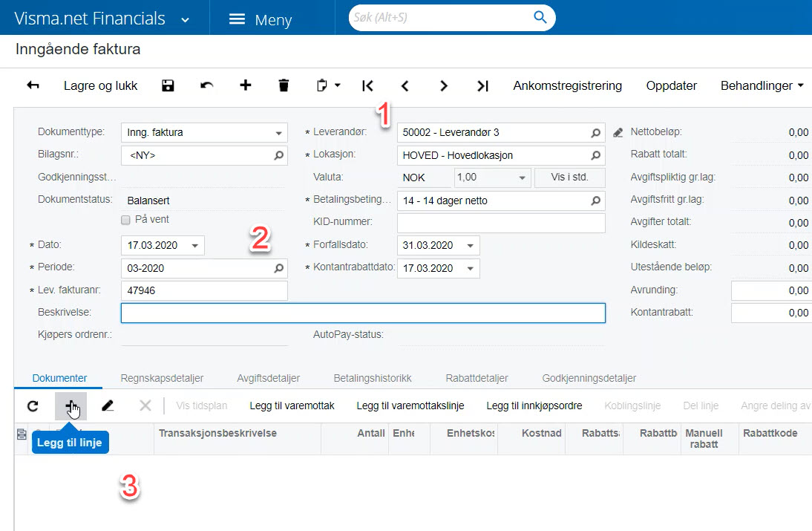
Task: Switch to the Regnskapsdetaljer tab
Action: 162,378
